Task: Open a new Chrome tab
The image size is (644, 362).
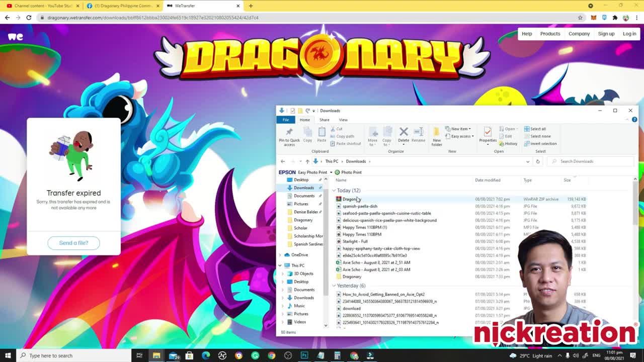Action: pyautogui.click(x=251, y=6)
